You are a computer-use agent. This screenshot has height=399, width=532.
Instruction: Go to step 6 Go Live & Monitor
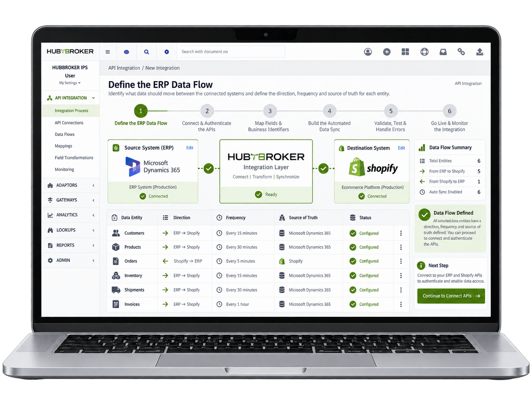coord(449,111)
